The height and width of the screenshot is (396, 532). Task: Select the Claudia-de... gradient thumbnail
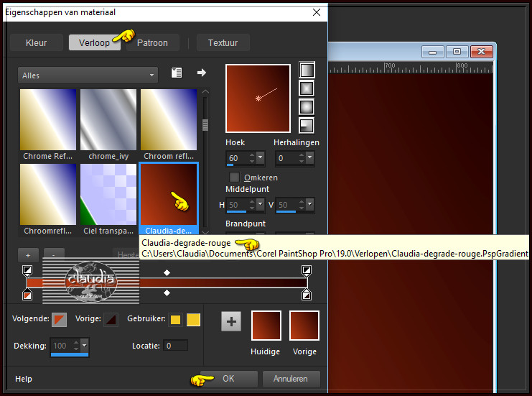[x=169, y=194]
